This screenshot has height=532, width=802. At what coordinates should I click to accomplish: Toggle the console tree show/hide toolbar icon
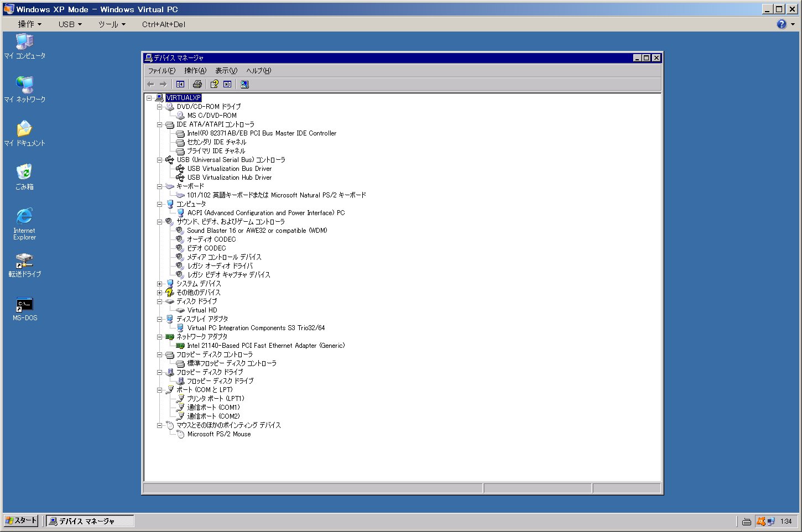pyautogui.click(x=180, y=84)
